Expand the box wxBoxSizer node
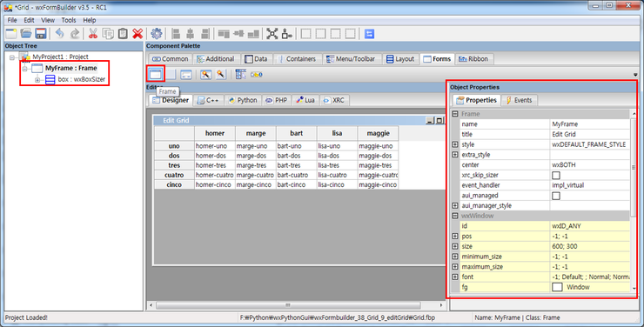Image resolution: width=644 pixels, height=327 pixels. point(37,80)
